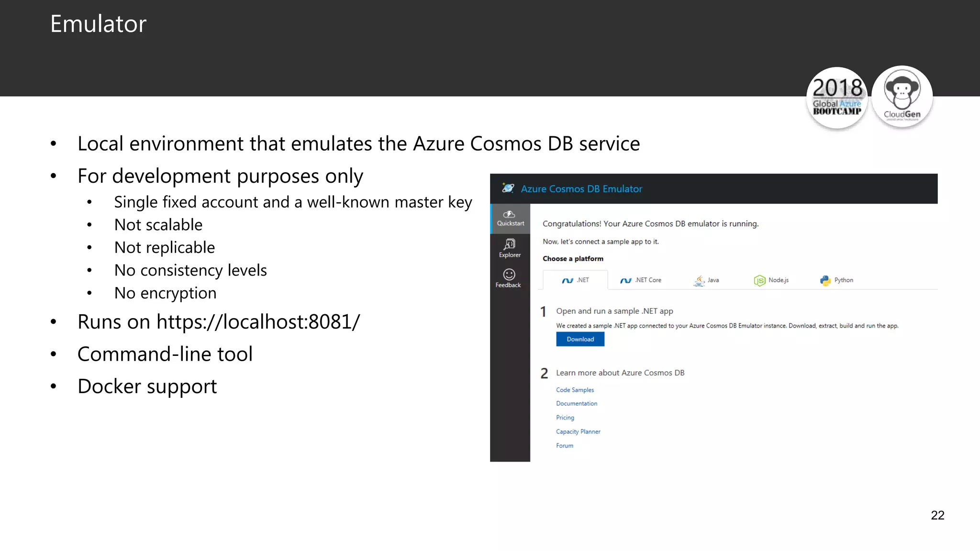Choose the Python platform tab

click(836, 280)
